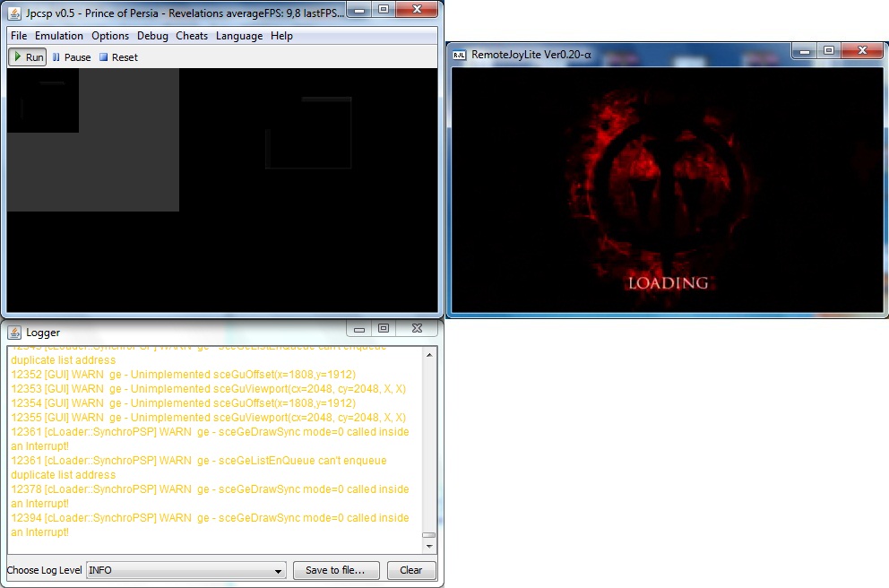Clear the logger output
Viewport: 889px width, 588px height.
(x=410, y=570)
